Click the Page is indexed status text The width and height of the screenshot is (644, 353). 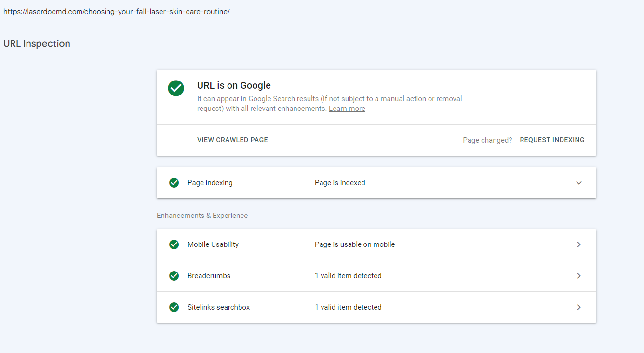pyautogui.click(x=340, y=183)
